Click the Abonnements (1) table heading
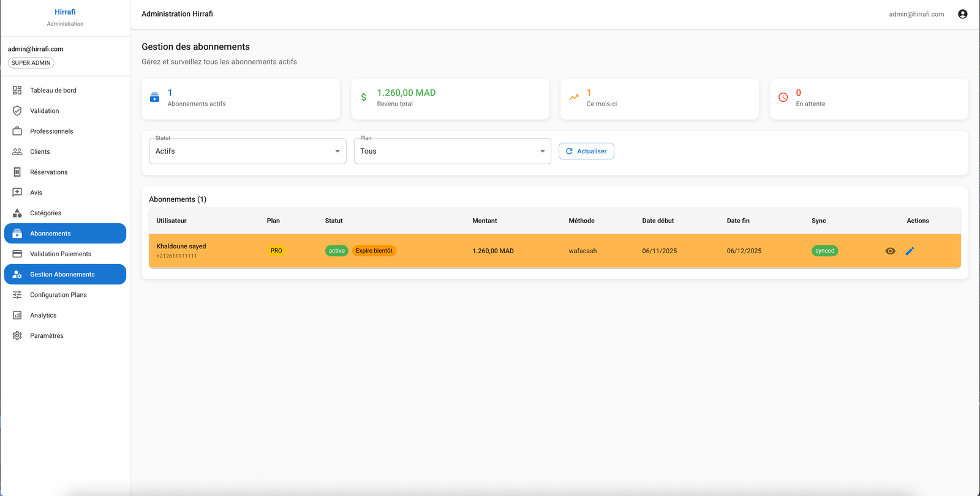This screenshot has height=496, width=980. (x=178, y=199)
